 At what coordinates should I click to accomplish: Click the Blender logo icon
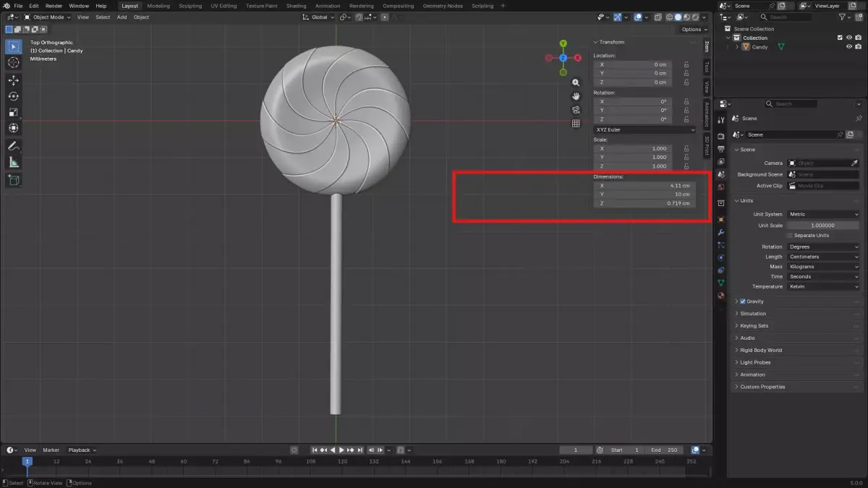[x=7, y=6]
